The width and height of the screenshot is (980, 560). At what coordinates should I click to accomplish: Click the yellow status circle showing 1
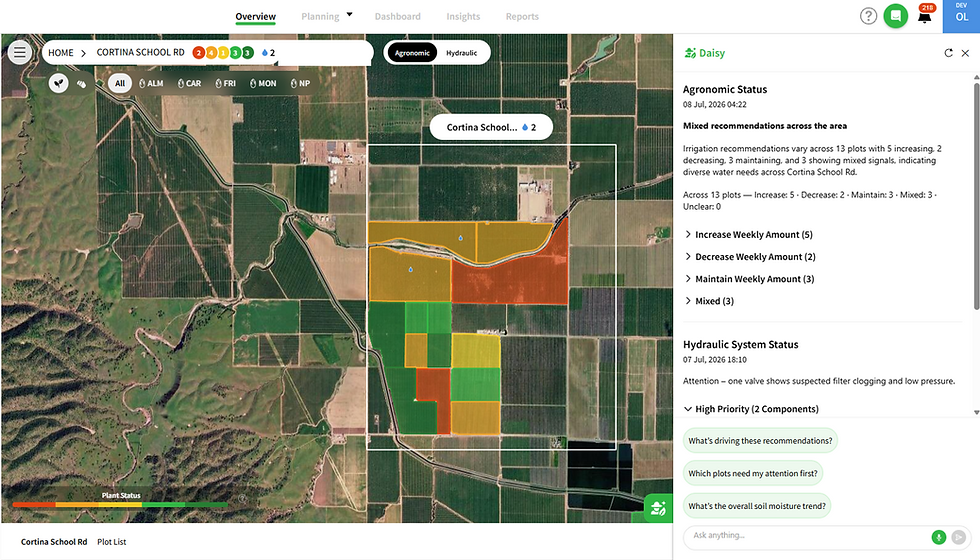(x=223, y=52)
